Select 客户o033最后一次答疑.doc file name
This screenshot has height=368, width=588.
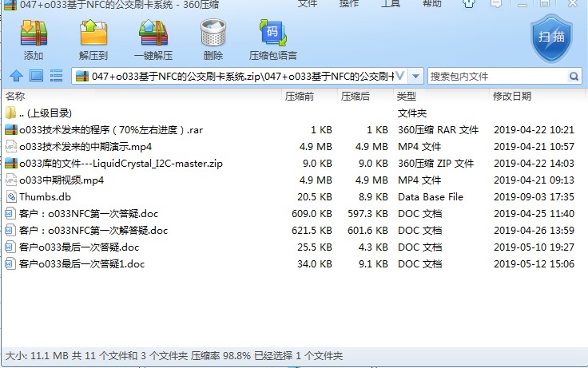click(79, 247)
